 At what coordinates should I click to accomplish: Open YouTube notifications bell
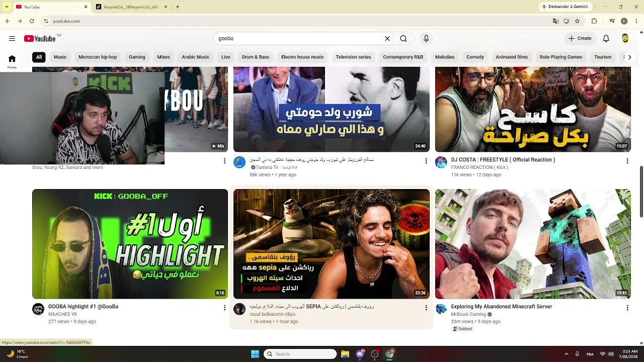click(x=606, y=39)
